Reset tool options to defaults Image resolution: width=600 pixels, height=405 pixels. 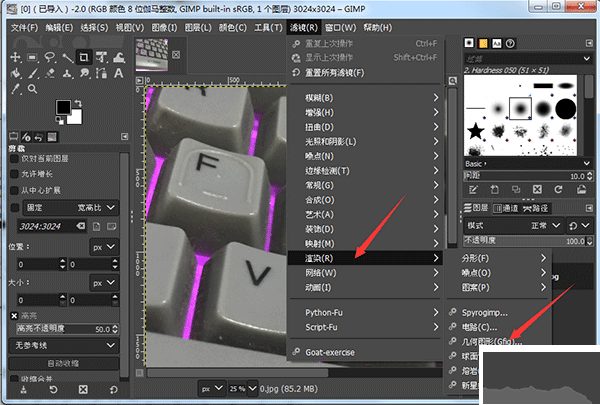click(114, 390)
